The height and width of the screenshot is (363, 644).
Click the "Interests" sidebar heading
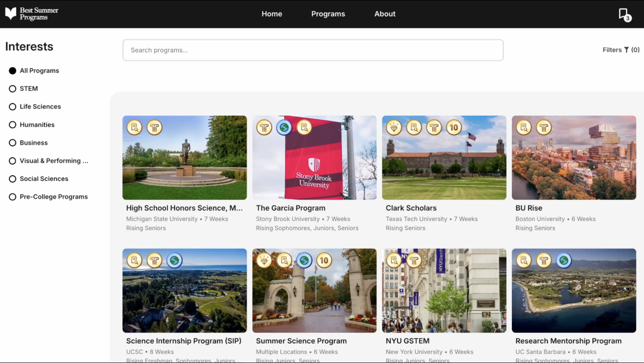click(x=29, y=46)
